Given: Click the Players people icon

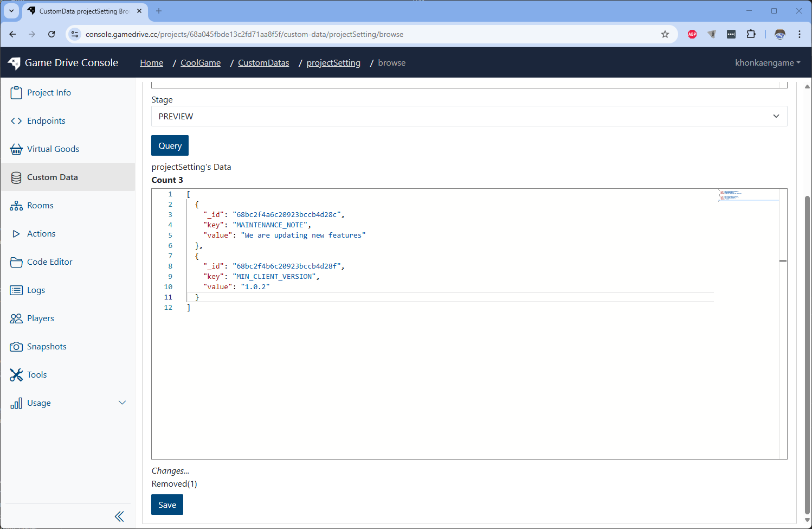Looking at the screenshot, I should pos(16,318).
